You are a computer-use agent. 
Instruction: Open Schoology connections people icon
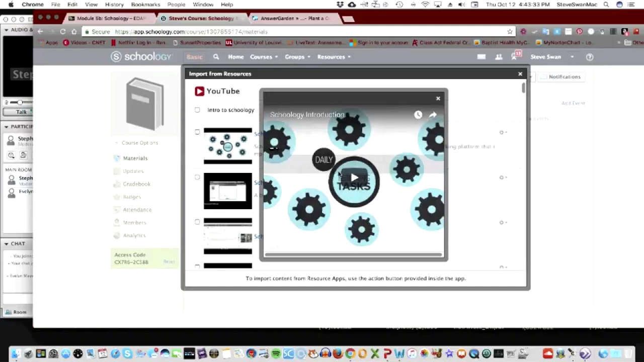499,57
